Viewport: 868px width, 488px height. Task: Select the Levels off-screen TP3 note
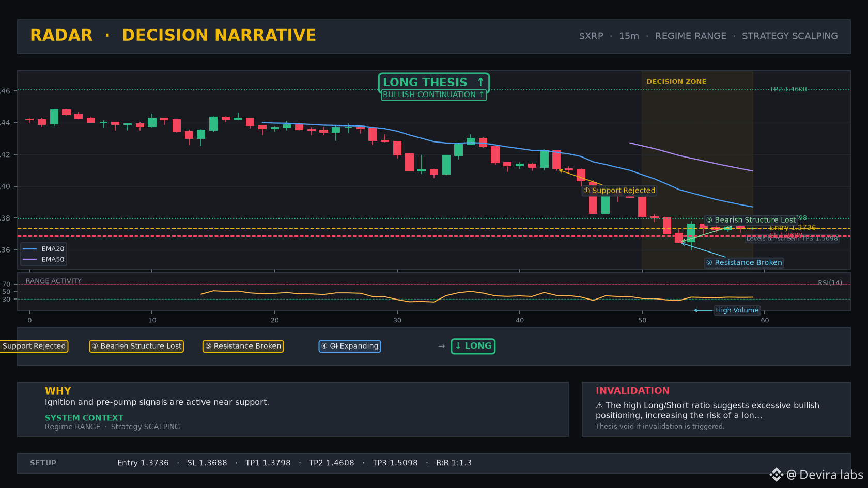[x=792, y=239]
